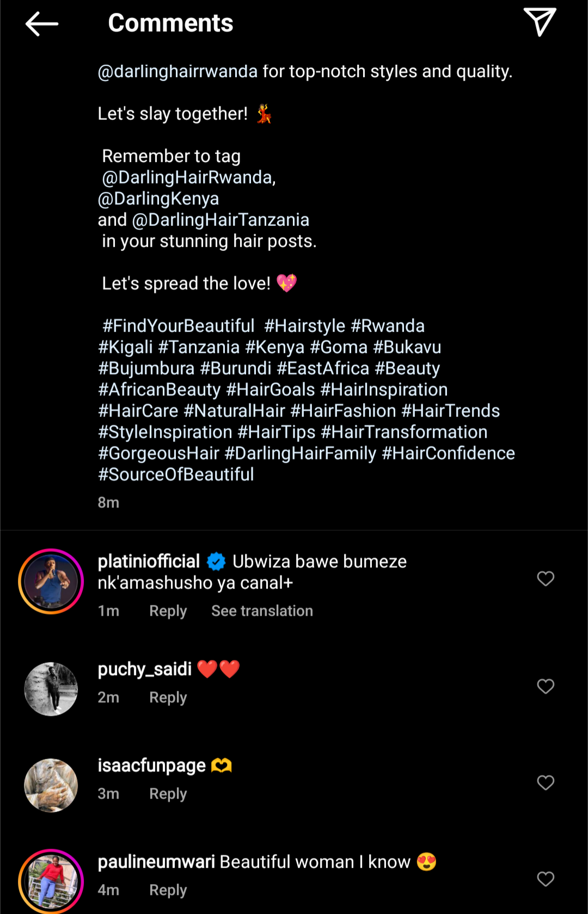Open isaacfunpage's profile avatar

click(x=51, y=785)
